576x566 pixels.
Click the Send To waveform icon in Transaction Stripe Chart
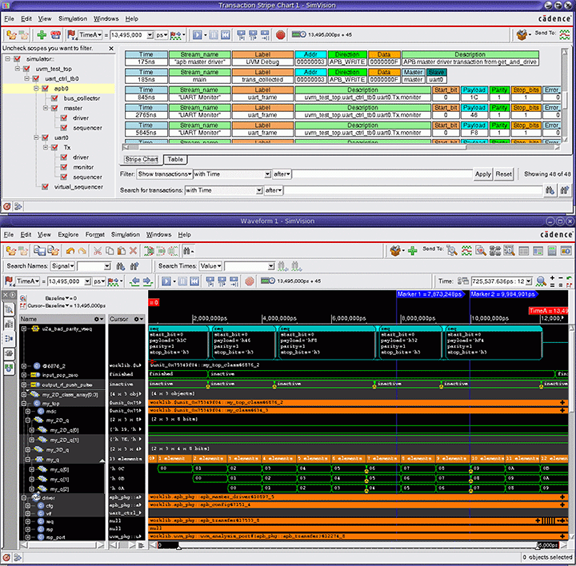[564, 35]
